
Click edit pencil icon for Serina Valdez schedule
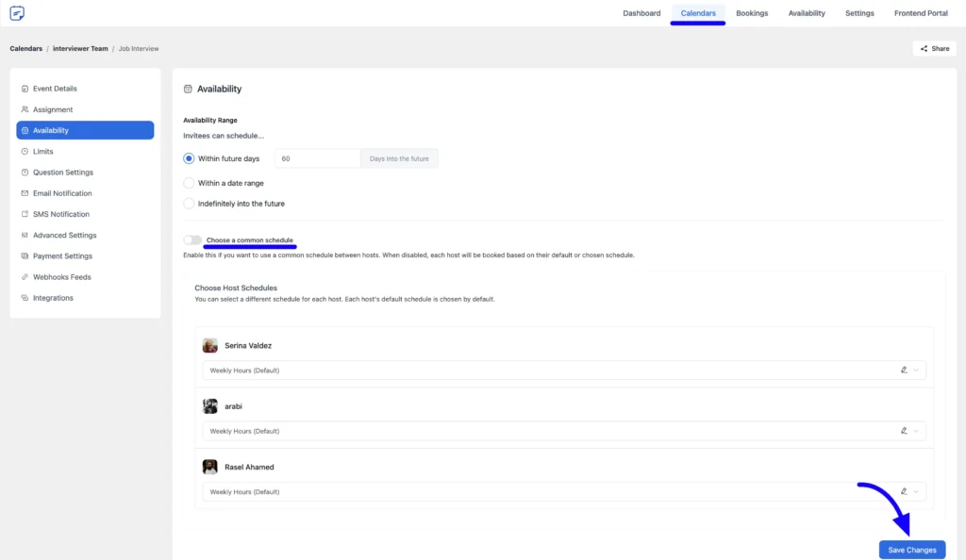coord(904,371)
